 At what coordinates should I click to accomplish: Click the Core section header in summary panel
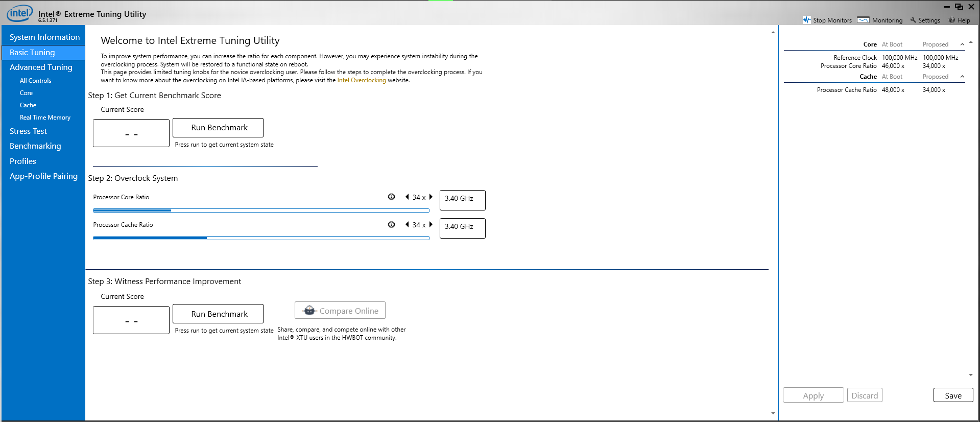(x=870, y=44)
